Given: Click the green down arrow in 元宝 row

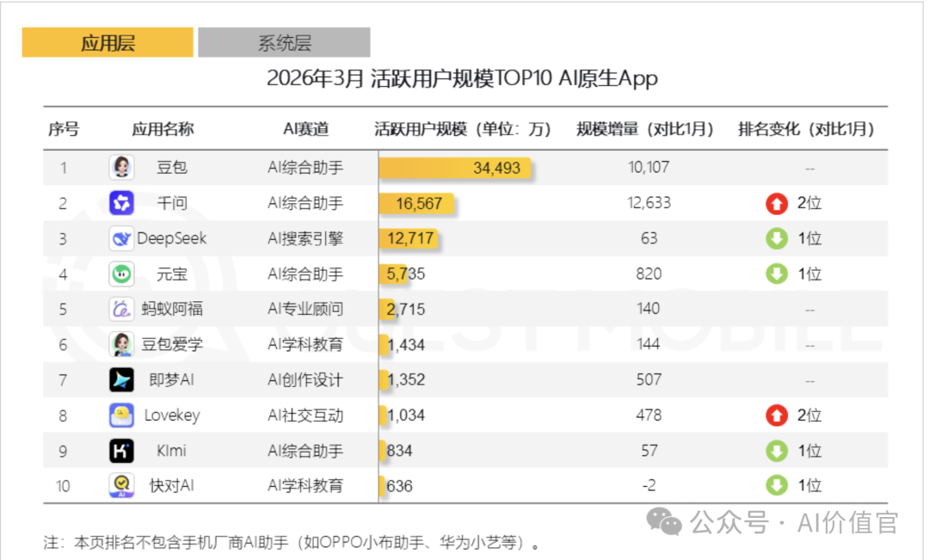Looking at the screenshot, I should point(777,274).
